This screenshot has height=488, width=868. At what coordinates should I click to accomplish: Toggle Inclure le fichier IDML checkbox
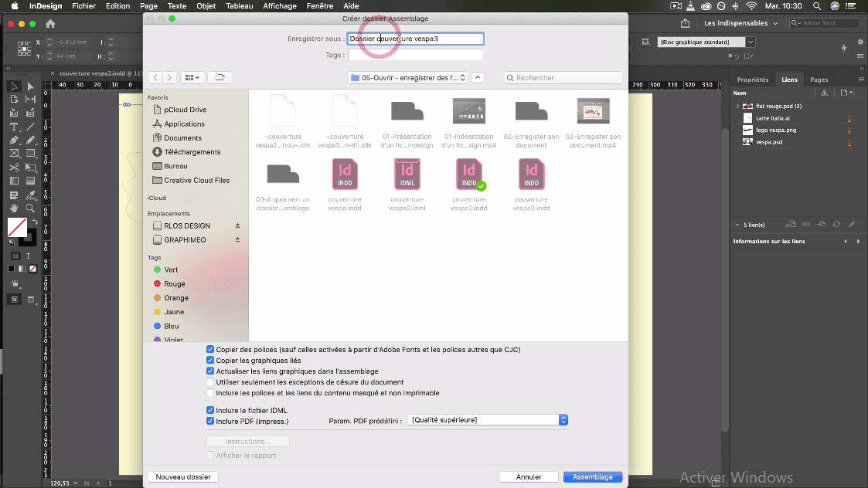click(x=210, y=410)
